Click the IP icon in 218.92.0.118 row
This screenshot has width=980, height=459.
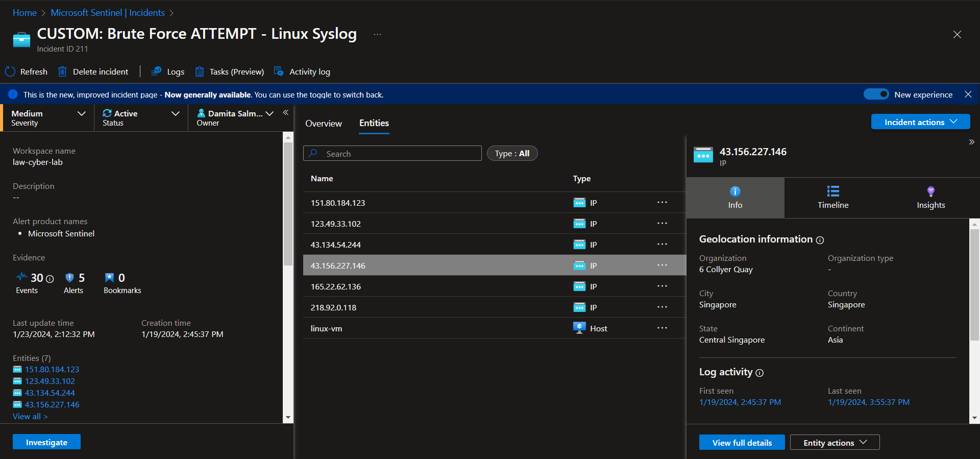[579, 307]
